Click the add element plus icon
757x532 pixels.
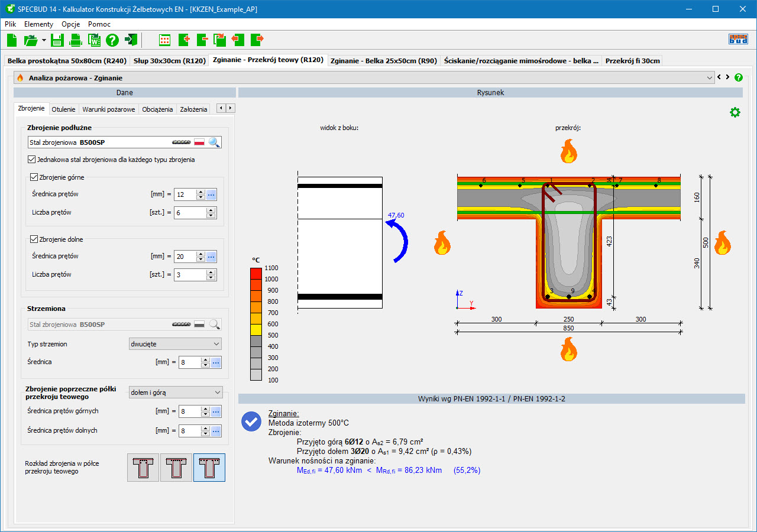coord(184,40)
